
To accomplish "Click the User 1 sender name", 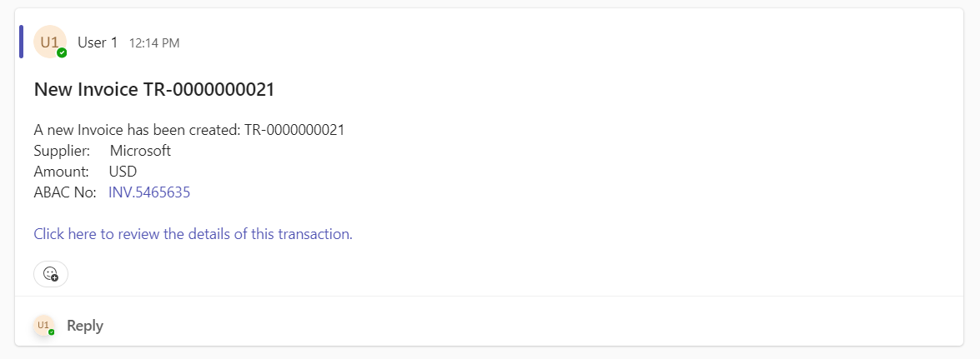I will 98,42.
